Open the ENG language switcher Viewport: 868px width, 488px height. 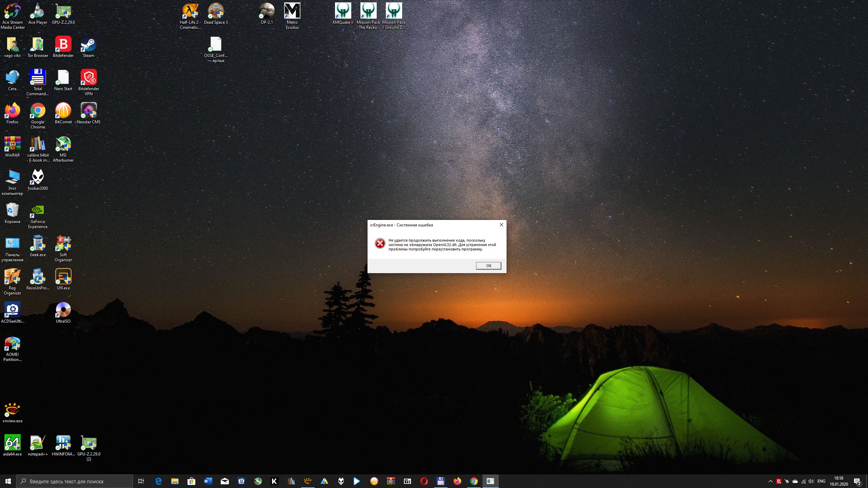(821, 481)
